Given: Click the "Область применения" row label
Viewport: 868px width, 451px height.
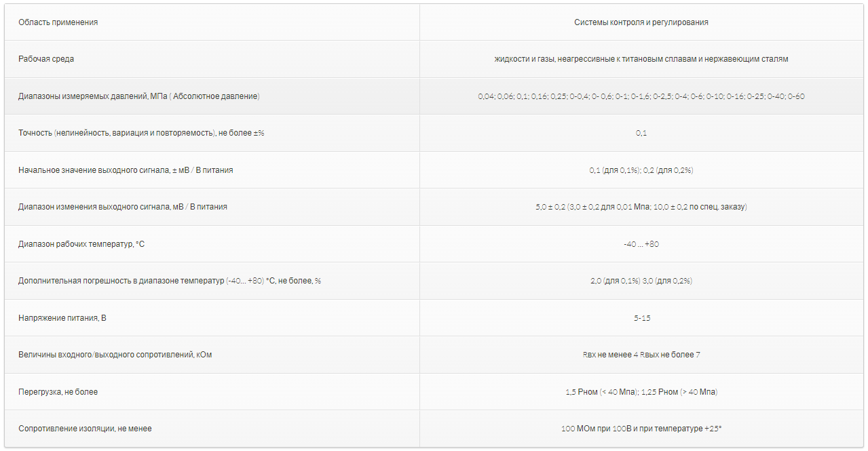Looking at the screenshot, I should [58, 22].
